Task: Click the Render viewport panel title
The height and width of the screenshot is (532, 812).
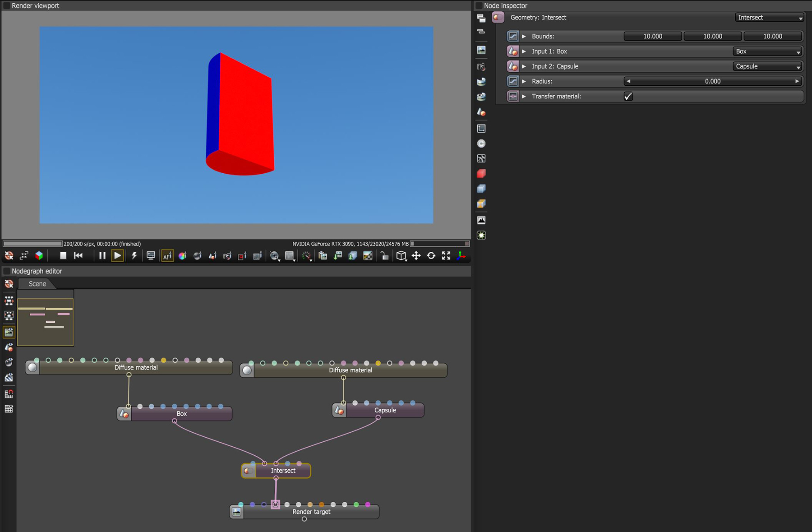Action: 35,6
